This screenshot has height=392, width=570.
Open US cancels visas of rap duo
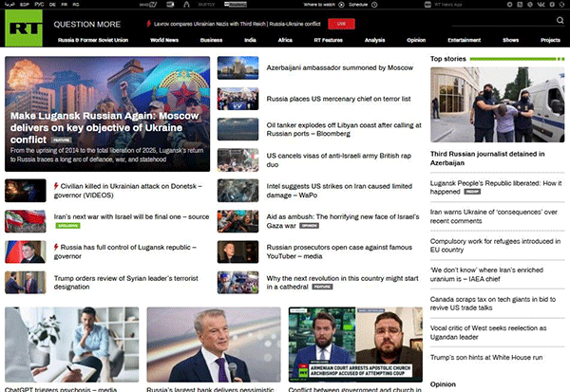(339, 159)
